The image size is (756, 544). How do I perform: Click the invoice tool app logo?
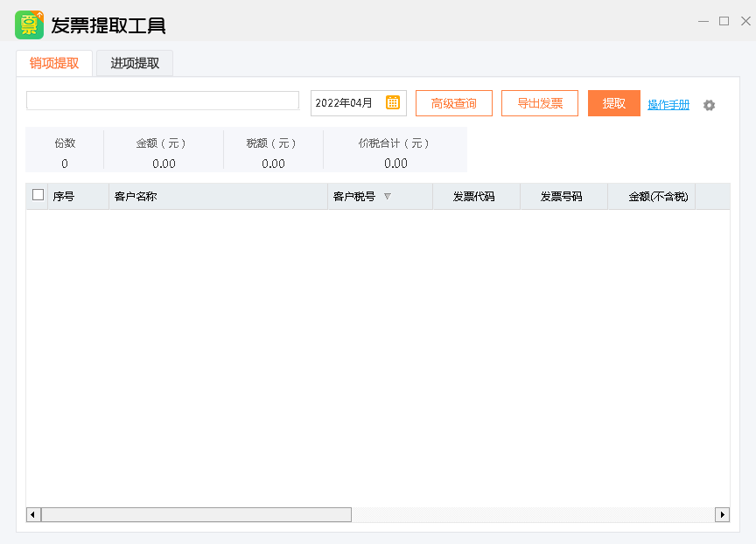[x=29, y=24]
